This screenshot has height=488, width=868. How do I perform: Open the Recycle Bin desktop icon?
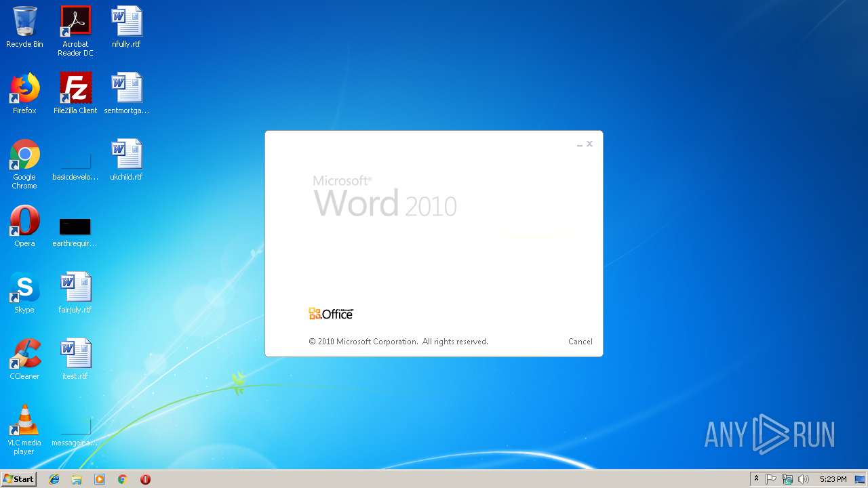point(24,27)
